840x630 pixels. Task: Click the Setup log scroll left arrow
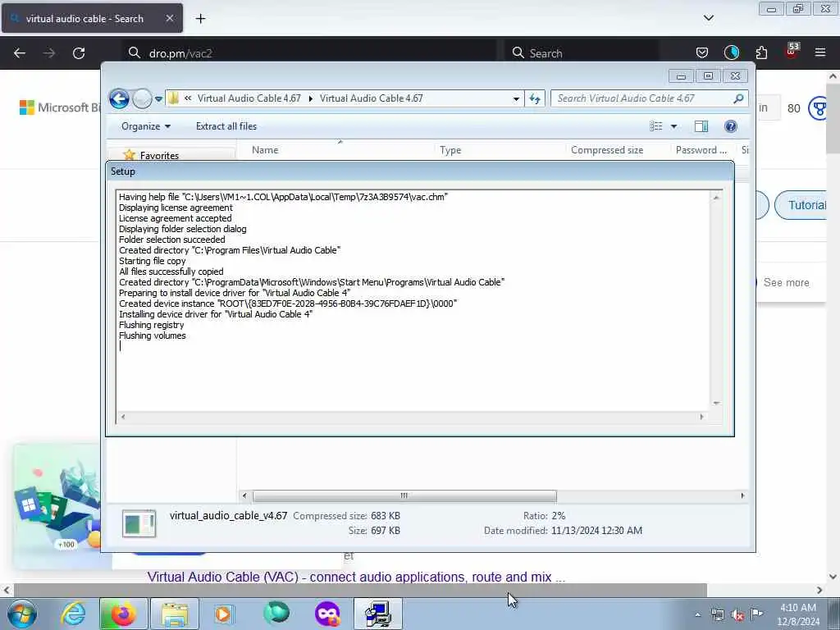tap(123, 417)
